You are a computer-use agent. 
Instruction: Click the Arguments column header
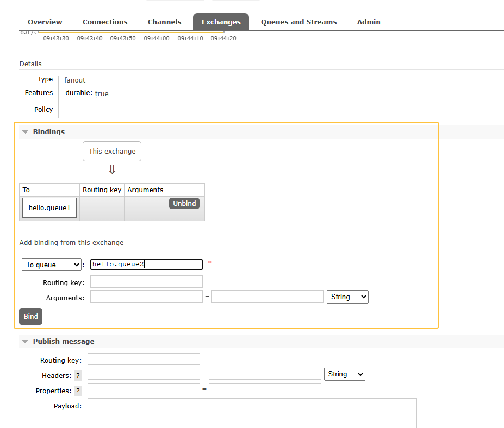tap(145, 190)
